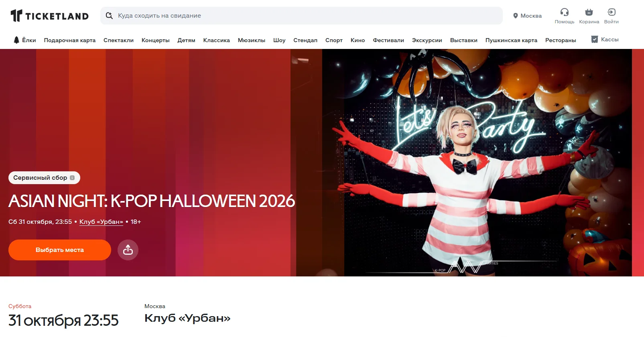Image resolution: width=644 pixels, height=337 pixels.
Task: Open the Рестораны category
Action: (x=561, y=40)
